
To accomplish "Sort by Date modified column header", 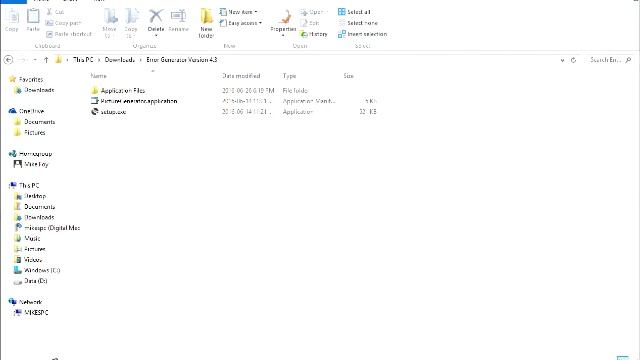I will (x=241, y=76).
